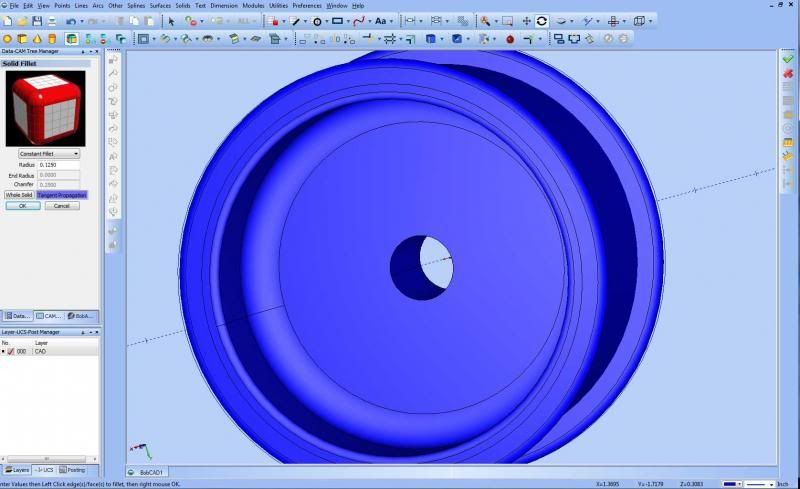
Task: Expand the Undo history dropdown arrow
Action: [x=82, y=21]
